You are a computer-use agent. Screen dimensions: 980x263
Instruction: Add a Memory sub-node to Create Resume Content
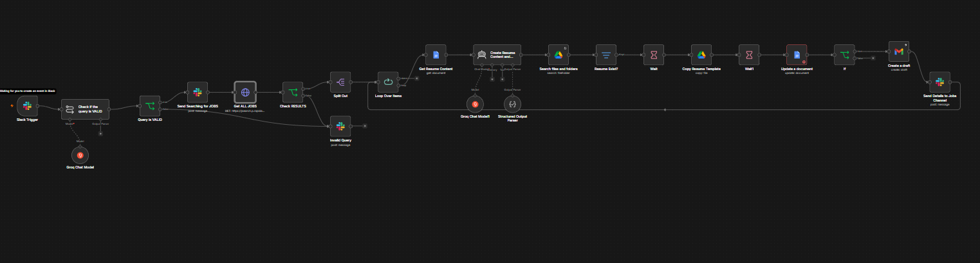click(492, 79)
